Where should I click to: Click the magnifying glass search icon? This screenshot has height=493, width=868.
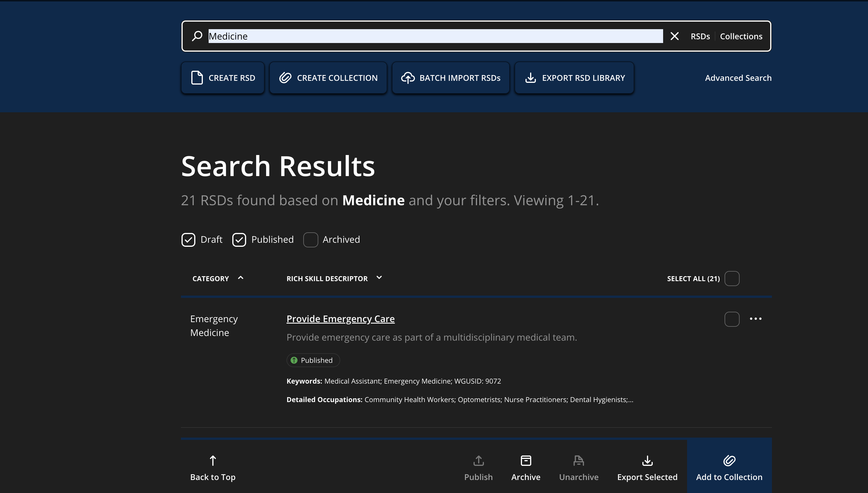(x=197, y=36)
